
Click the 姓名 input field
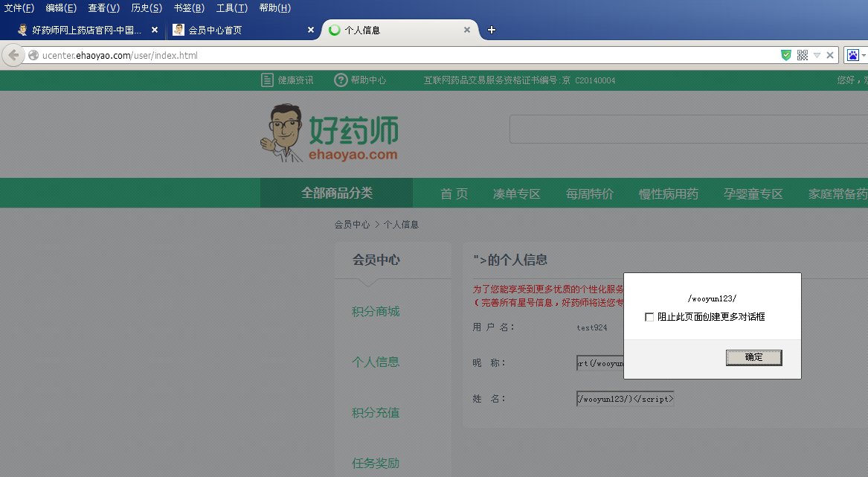pyautogui.click(x=625, y=398)
